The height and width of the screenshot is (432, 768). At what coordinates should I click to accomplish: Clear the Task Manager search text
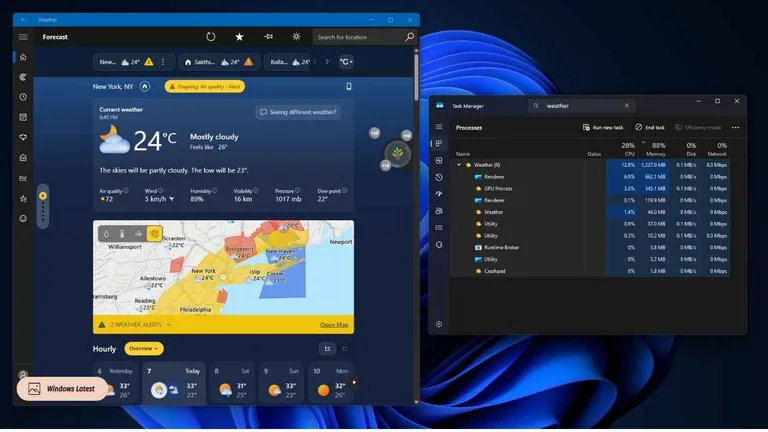tap(627, 106)
